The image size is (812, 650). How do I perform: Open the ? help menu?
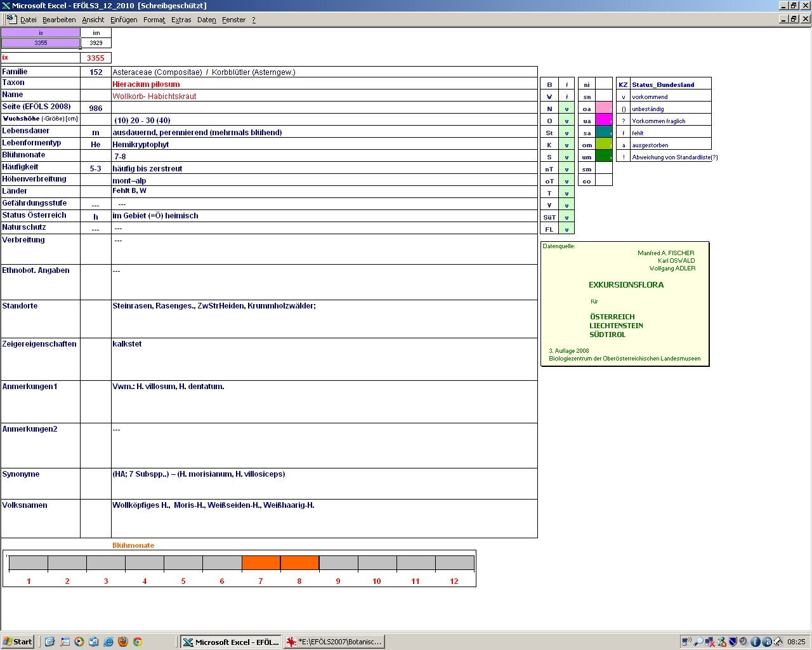pyautogui.click(x=254, y=20)
